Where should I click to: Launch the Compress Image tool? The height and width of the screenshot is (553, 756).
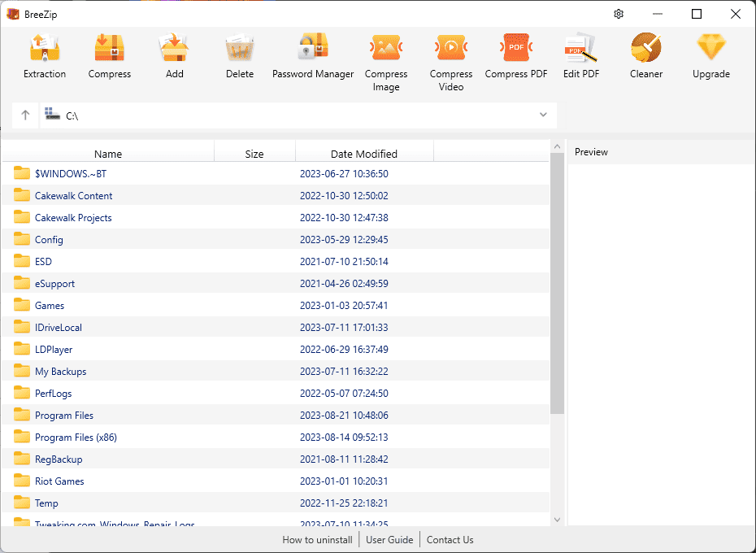386,49
